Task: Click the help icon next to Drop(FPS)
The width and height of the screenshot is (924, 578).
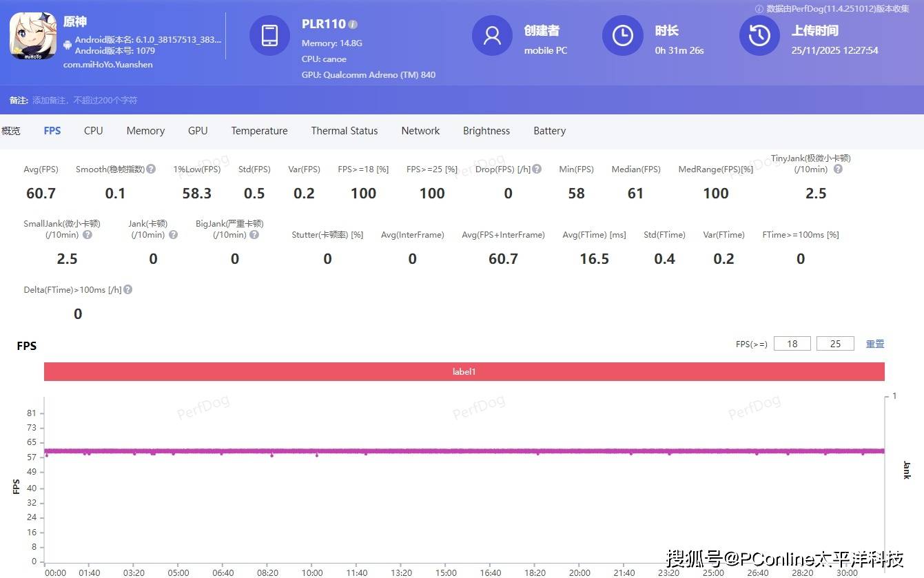Action: point(537,169)
